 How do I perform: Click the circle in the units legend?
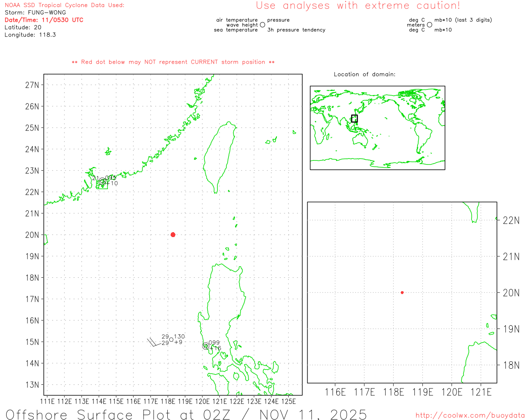(x=429, y=25)
